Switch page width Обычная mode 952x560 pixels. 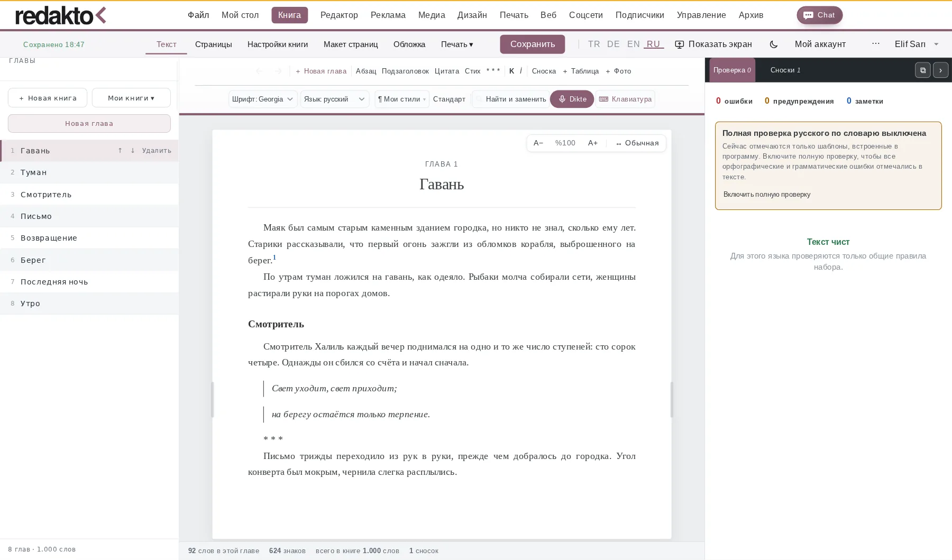637,143
